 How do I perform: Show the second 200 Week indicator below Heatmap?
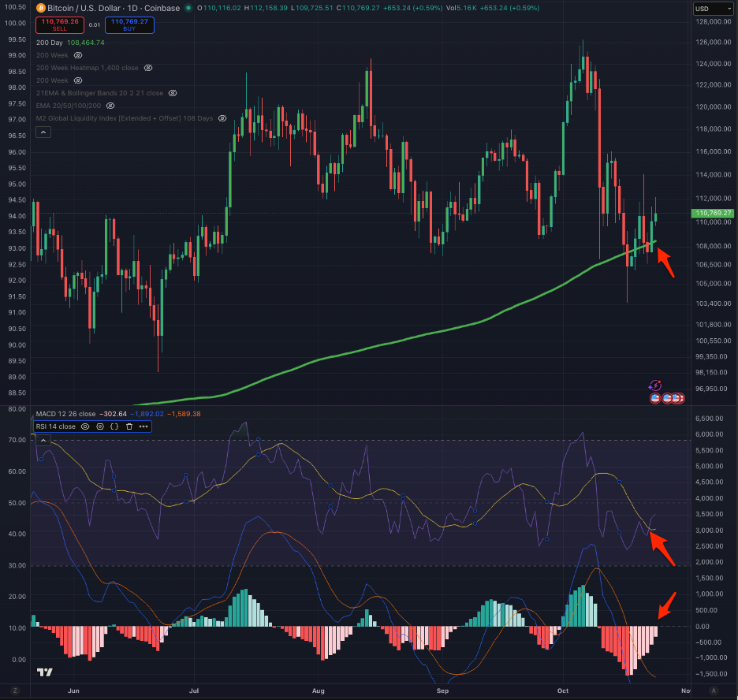pyautogui.click(x=78, y=80)
